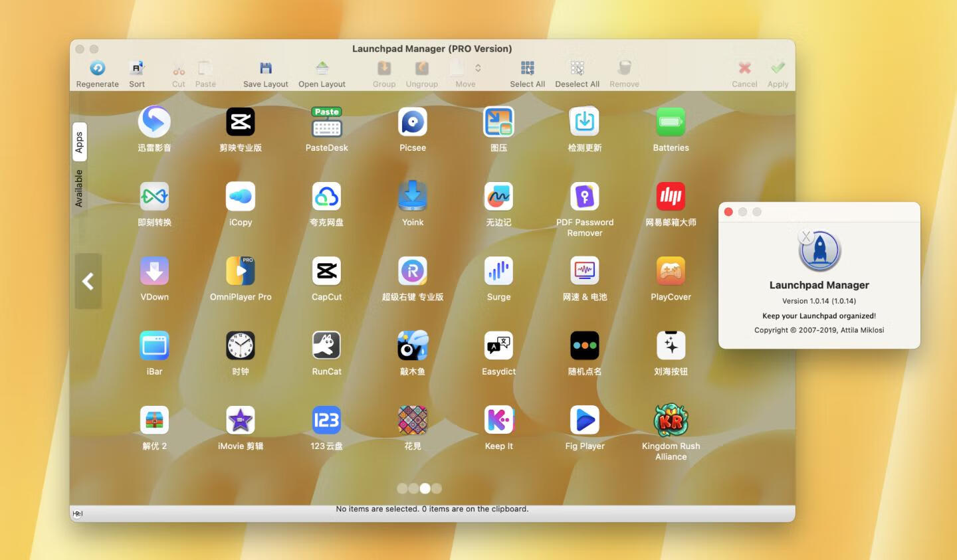Switch to the Available side tab
The width and height of the screenshot is (957, 560).
click(x=79, y=189)
